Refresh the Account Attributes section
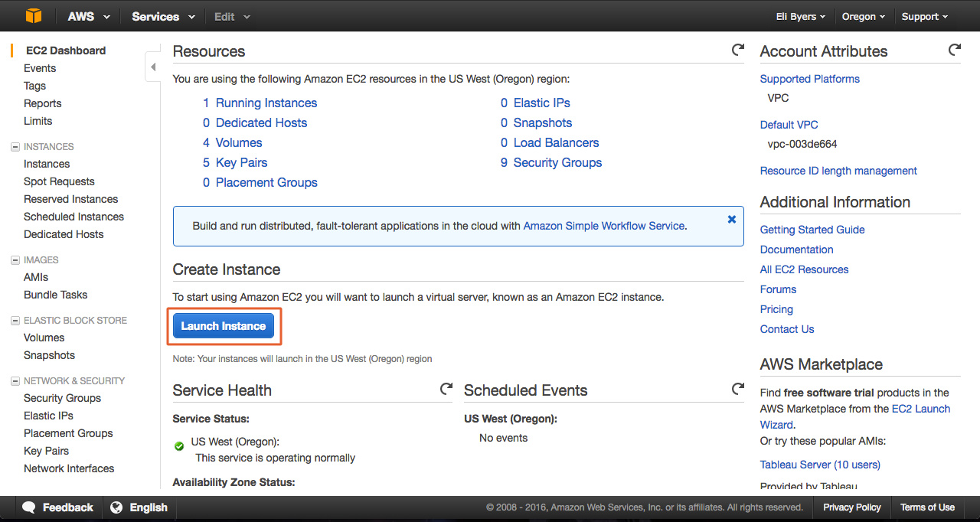980x522 pixels. point(954,49)
